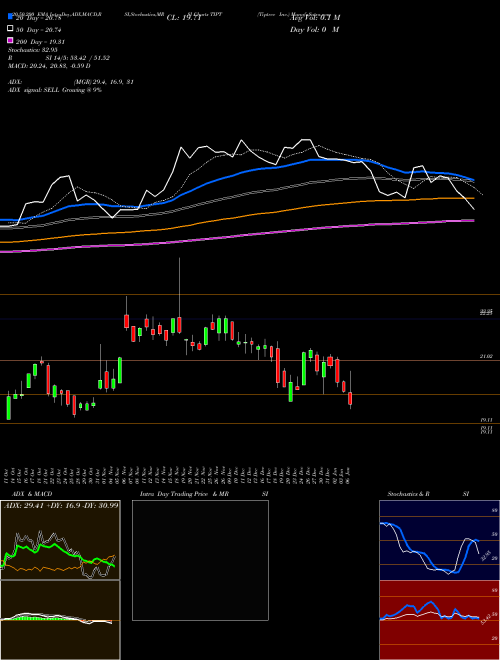Click the Stochastics: 32.93 readout

coord(32,50)
